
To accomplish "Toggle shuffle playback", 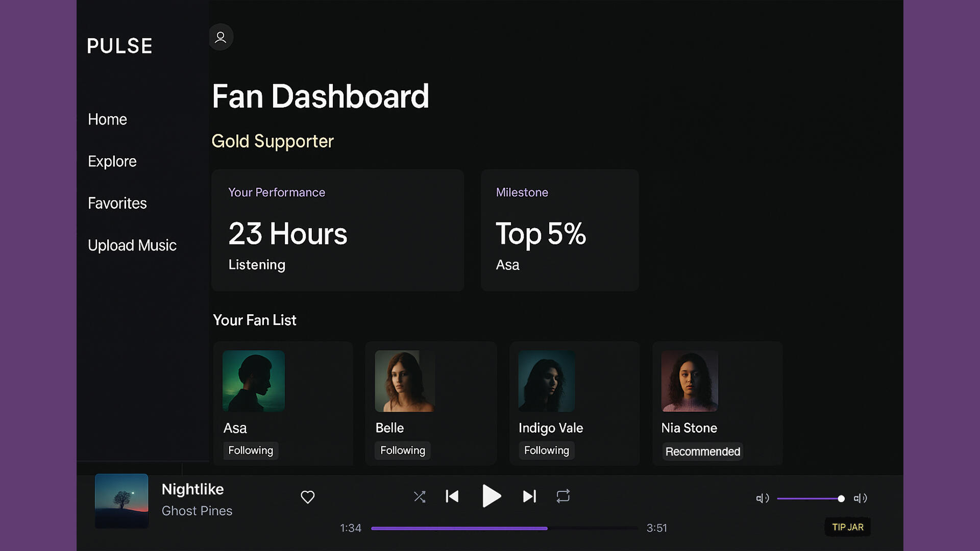I will (x=420, y=497).
